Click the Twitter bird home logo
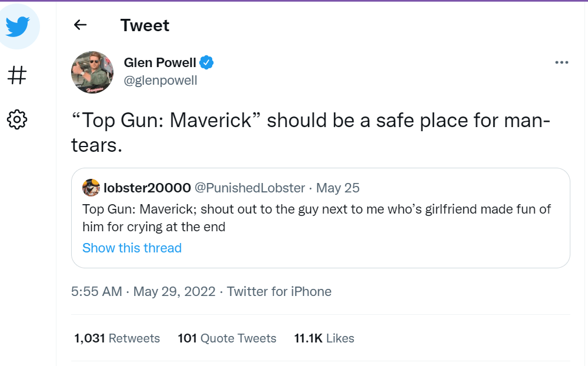Viewport: 588px width, 366px height. click(x=18, y=26)
